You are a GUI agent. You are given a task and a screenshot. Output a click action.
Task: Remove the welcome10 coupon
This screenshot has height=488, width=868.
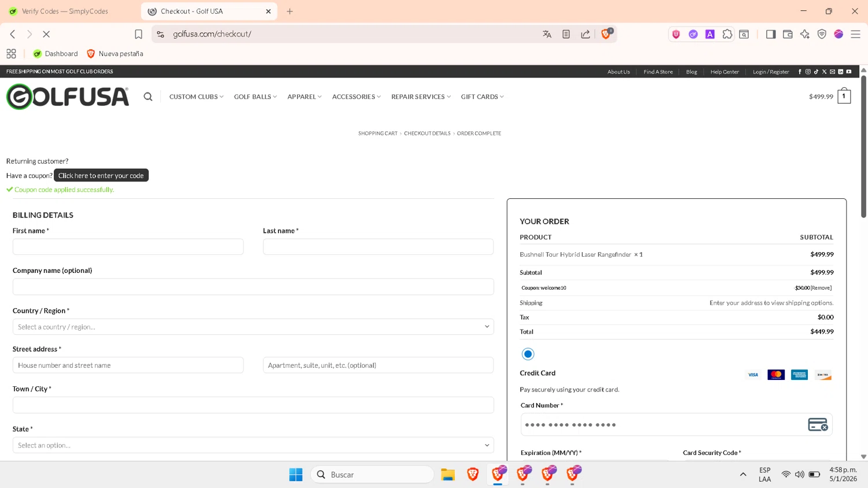(821, 288)
